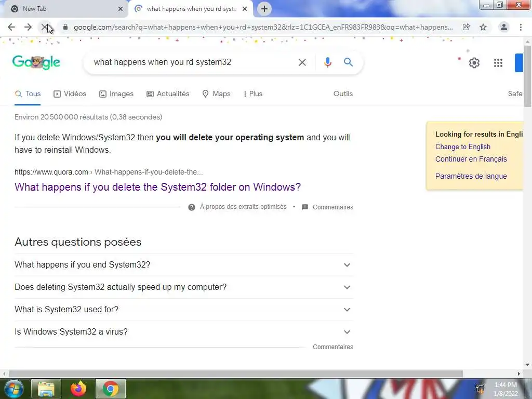This screenshot has height=399, width=532.
Task: Open Outils search tools
Action: click(x=343, y=94)
